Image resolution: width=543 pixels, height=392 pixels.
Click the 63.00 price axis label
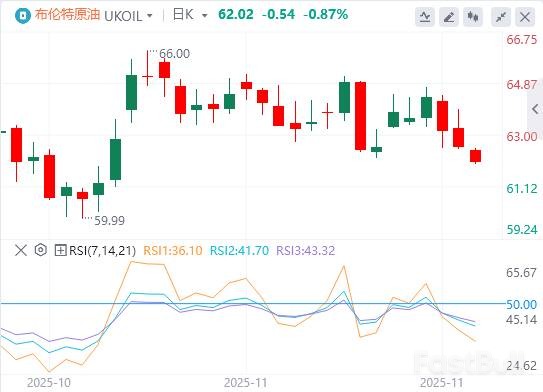pos(522,136)
